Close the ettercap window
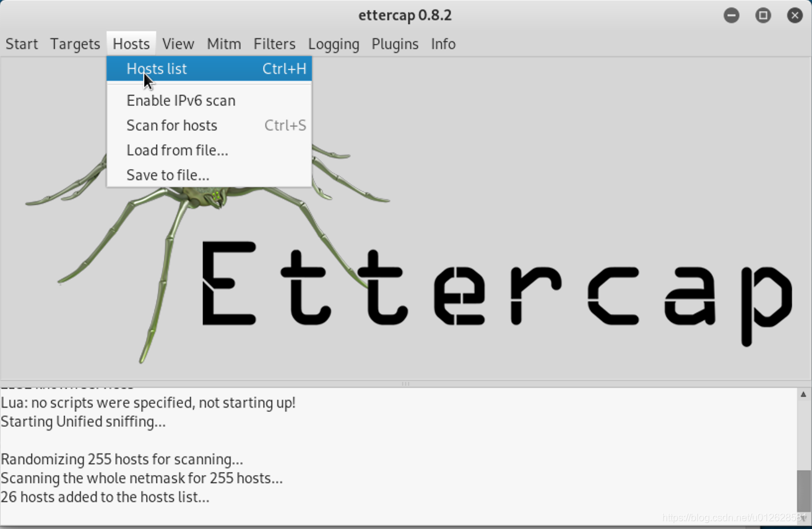This screenshot has width=812, height=529. point(795,15)
